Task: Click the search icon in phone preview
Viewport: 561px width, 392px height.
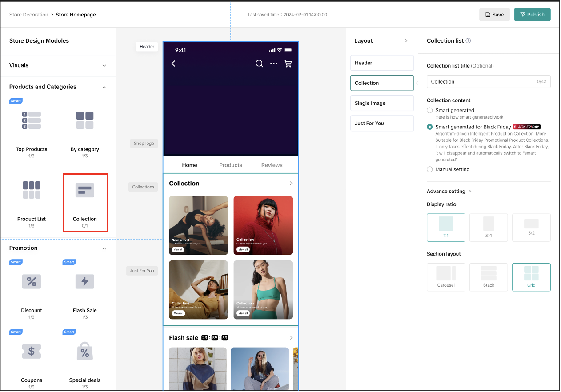Action: click(259, 64)
